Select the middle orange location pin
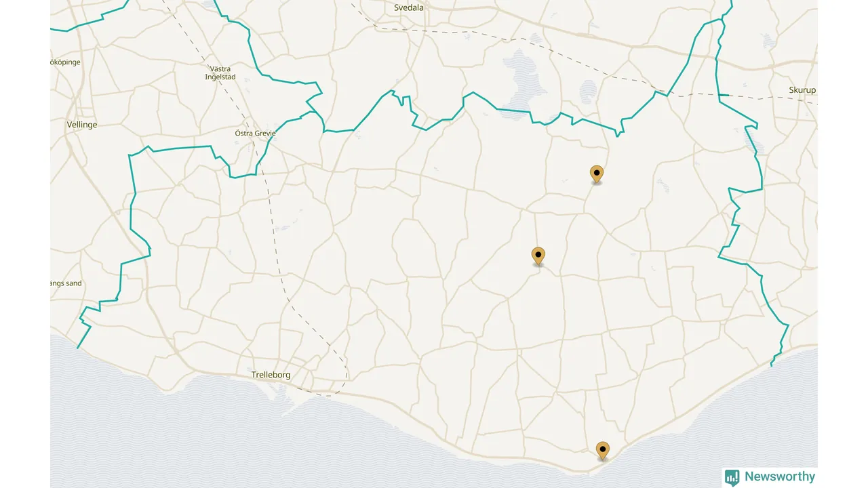This screenshot has width=868, height=488. [x=538, y=256]
